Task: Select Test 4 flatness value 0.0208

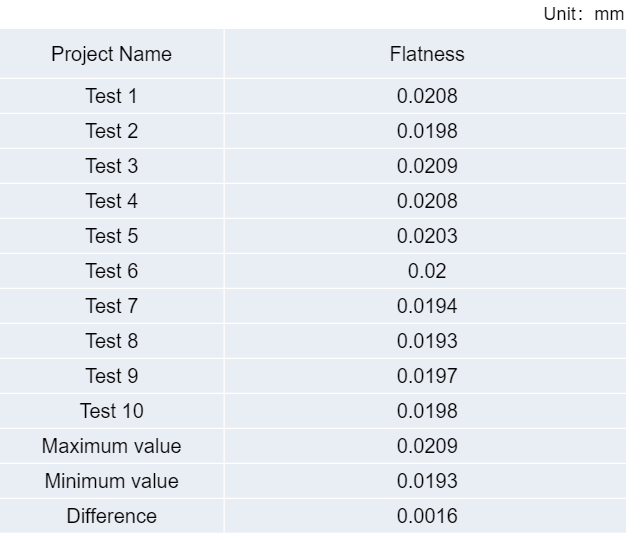Action: click(x=427, y=201)
